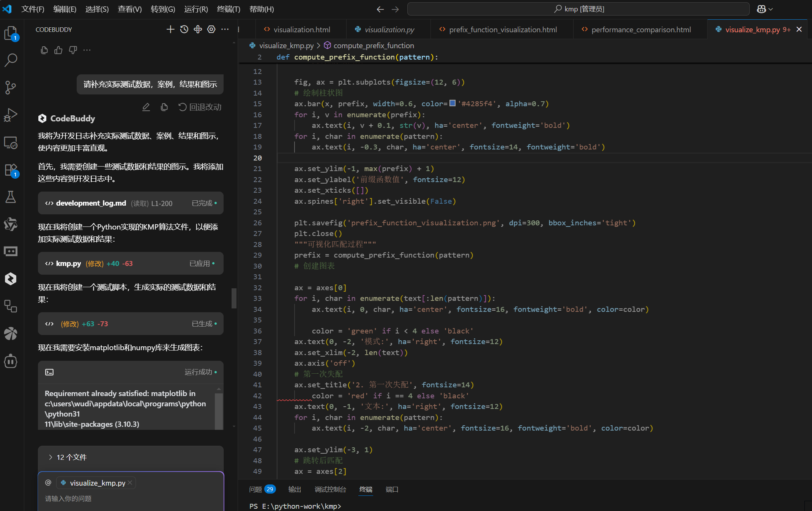Remove visualize_kmp.py context chip
Viewport: 812px width, 511px height.
(130, 483)
